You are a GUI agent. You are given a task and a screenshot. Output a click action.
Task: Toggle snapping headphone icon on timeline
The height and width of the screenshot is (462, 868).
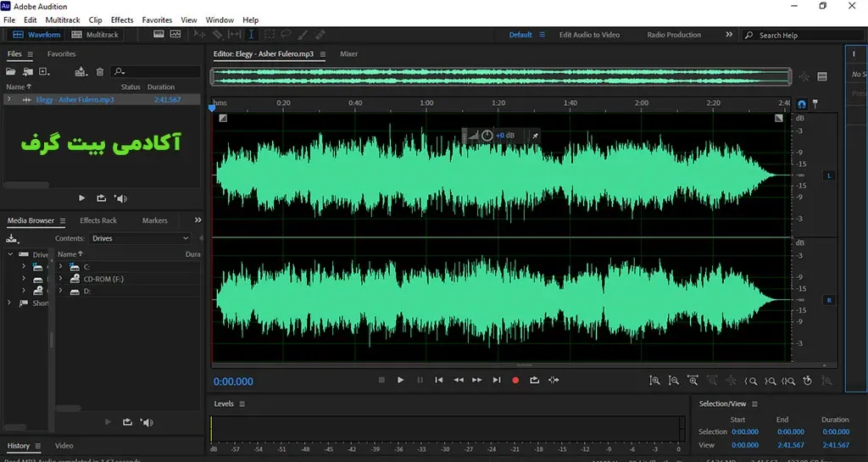click(802, 103)
